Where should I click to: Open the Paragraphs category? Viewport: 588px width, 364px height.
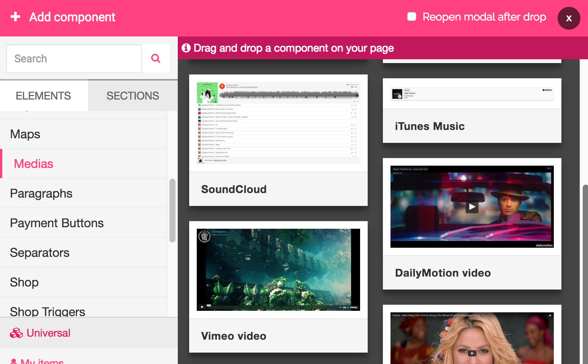pyautogui.click(x=41, y=193)
